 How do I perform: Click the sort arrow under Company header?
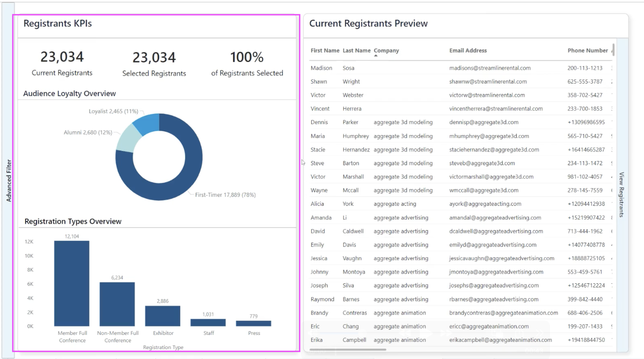pos(376,56)
